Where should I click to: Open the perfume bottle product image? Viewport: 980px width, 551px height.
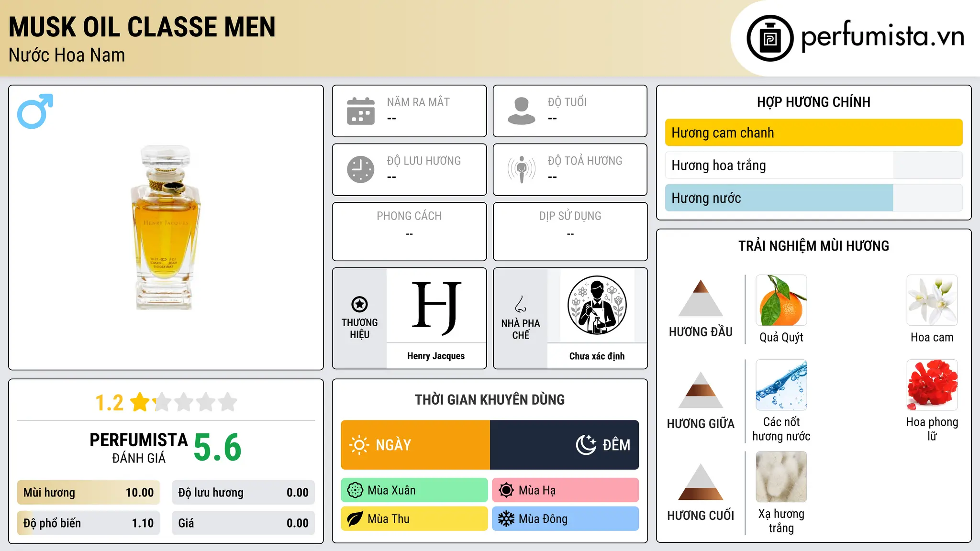[x=166, y=228]
